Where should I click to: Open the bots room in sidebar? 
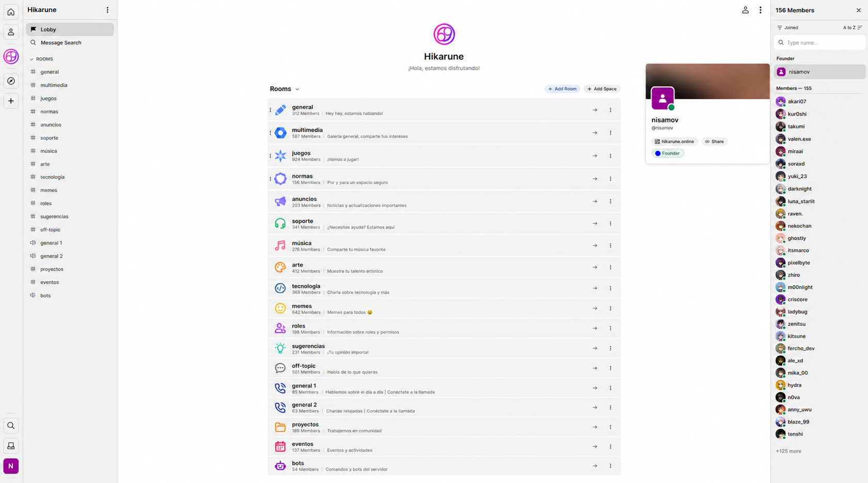(x=70, y=296)
